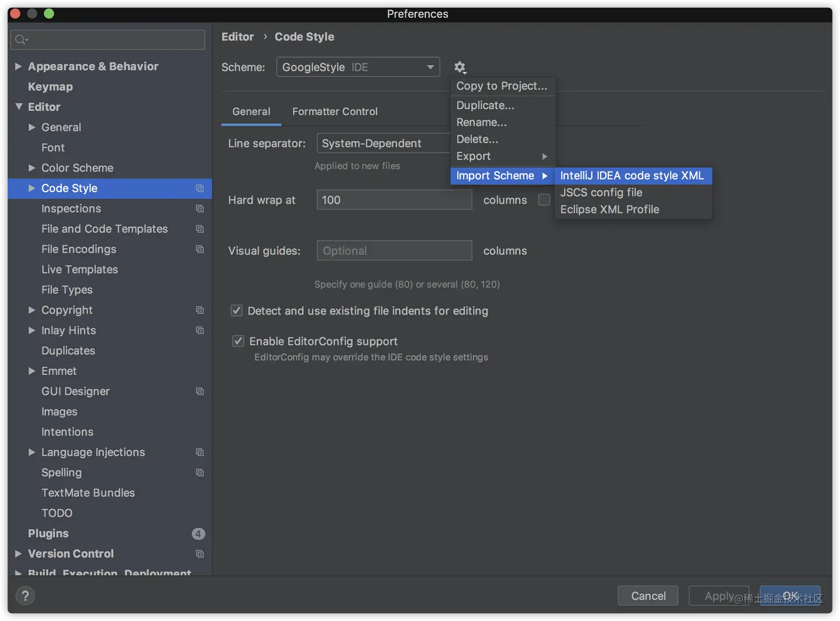Click project-level icon beside Inlay Hints

click(200, 330)
